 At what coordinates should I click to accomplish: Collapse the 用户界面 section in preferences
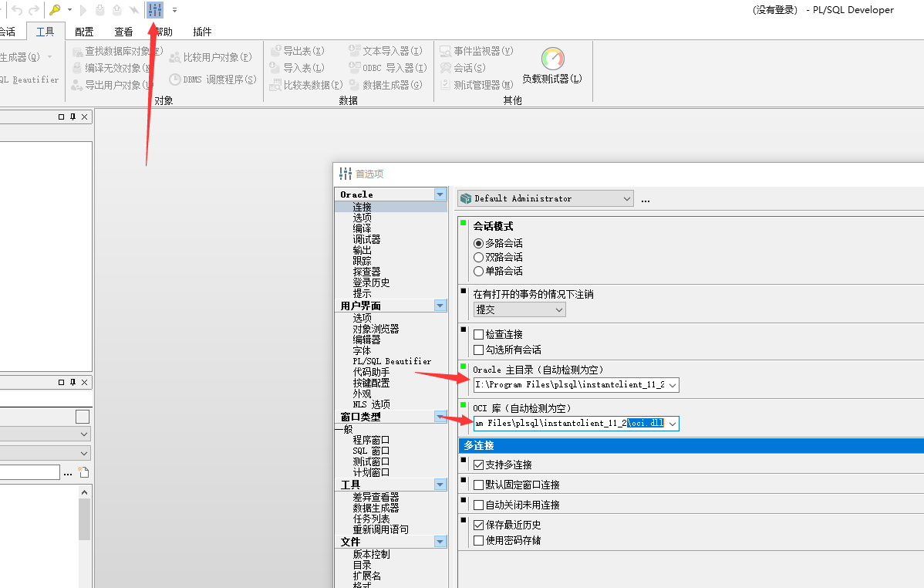440,306
